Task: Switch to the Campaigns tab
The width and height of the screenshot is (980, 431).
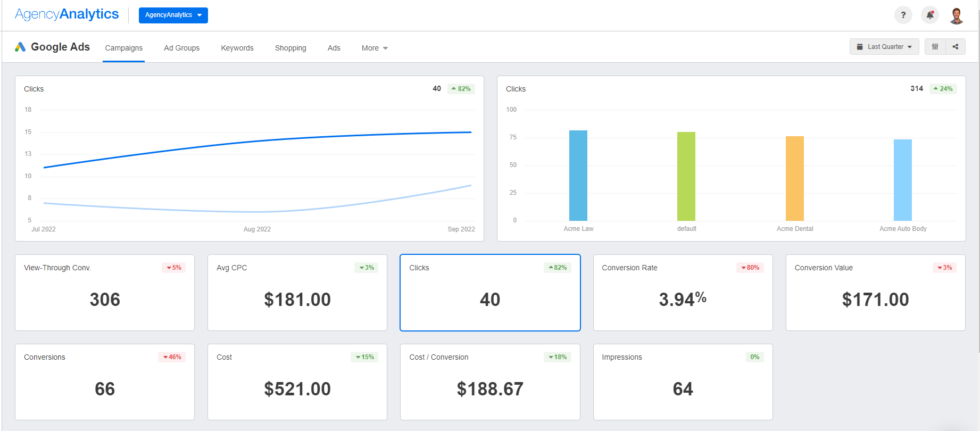Action: 124,48
